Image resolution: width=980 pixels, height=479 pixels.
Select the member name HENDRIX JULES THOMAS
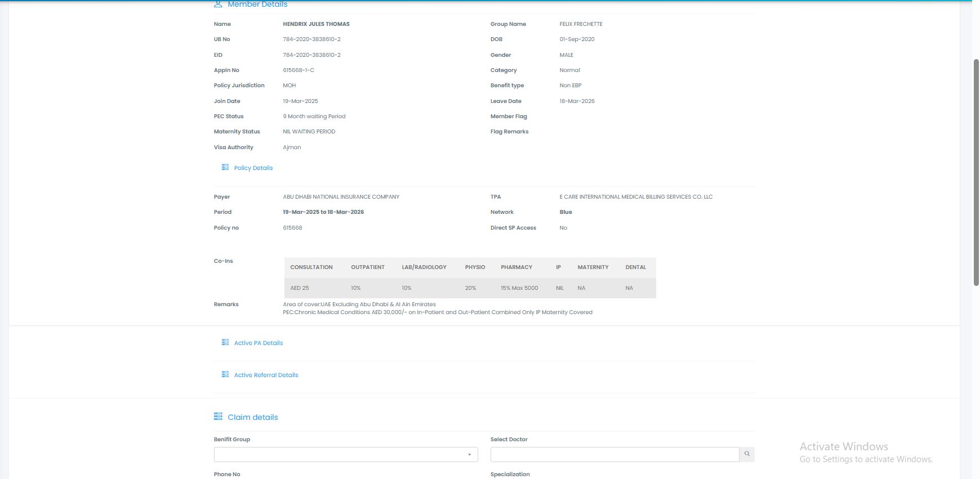click(316, 24)
